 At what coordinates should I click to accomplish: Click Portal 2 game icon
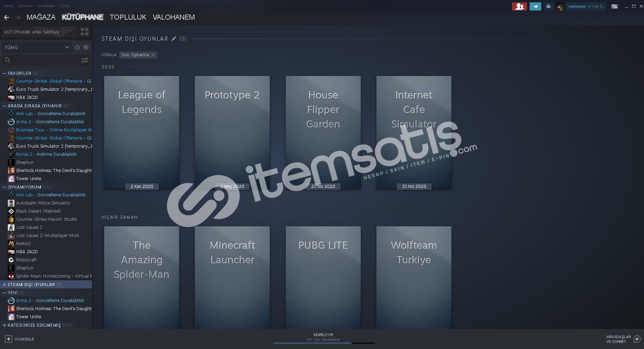click(x=11, y=154)
